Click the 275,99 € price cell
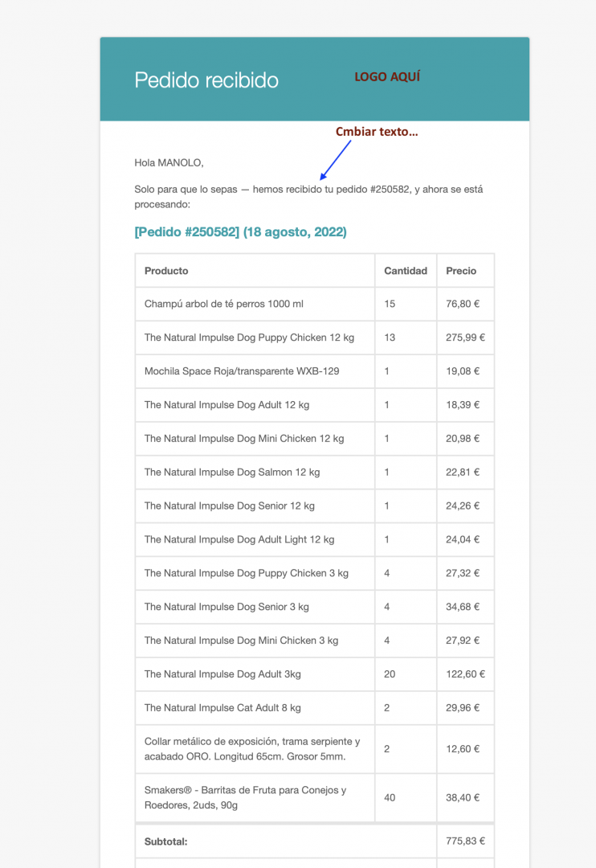Image resolution: width=596 pixels, height=868 pixels. point(465,337)
